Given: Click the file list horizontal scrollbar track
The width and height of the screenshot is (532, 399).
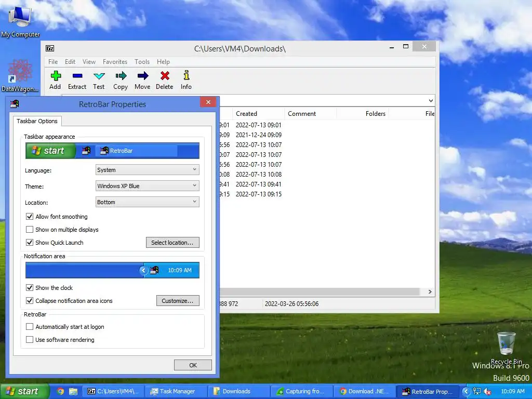Looking at the screenshot, I should (x=319, y=292).
